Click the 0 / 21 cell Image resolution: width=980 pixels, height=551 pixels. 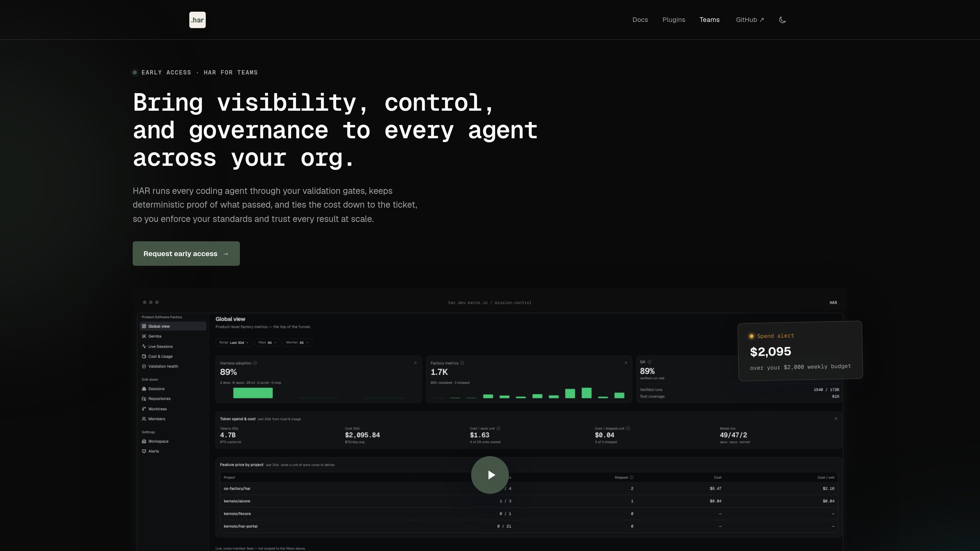[504, 526]
